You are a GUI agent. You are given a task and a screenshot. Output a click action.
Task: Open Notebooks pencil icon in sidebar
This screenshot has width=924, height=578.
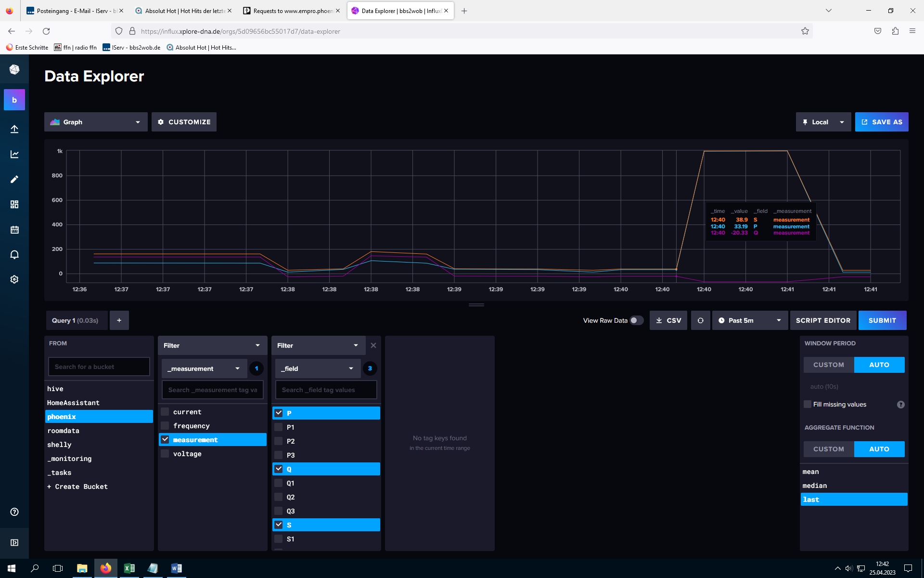[x=14, y=179]
